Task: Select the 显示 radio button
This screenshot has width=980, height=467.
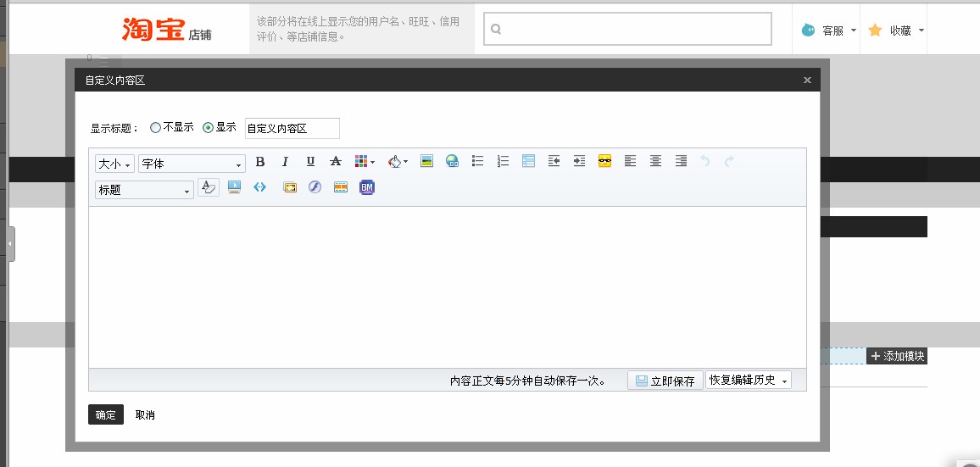Action: [209, 127]
